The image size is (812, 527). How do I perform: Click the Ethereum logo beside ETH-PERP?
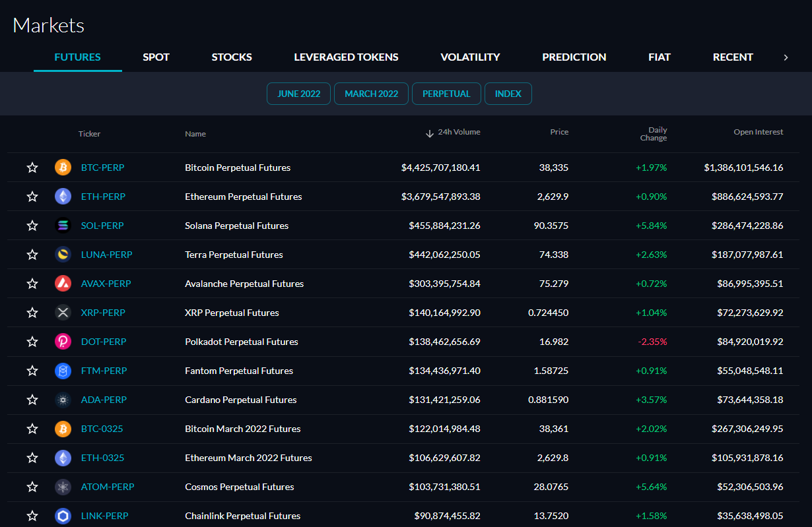pos(63,197)
